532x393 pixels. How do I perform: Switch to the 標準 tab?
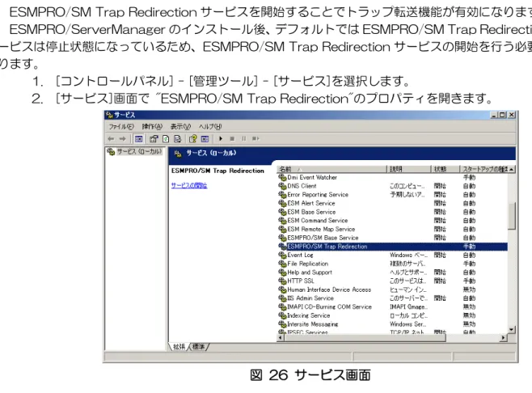198,347
